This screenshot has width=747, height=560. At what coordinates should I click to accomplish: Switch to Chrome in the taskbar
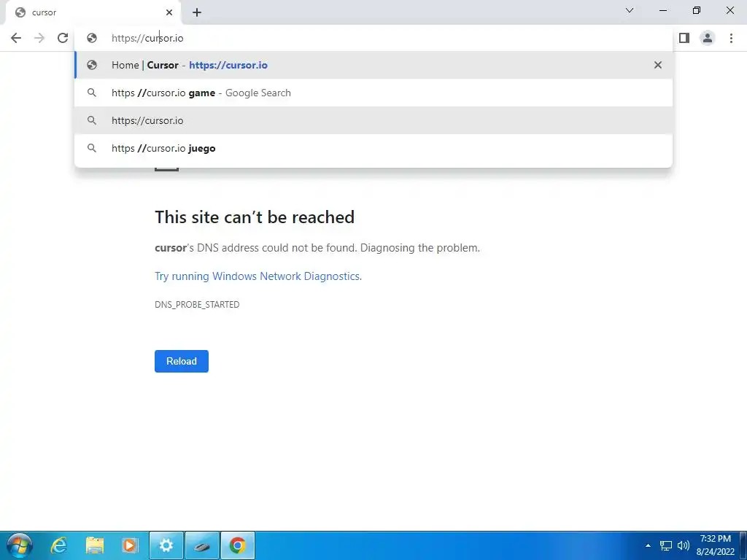[238, 545]
